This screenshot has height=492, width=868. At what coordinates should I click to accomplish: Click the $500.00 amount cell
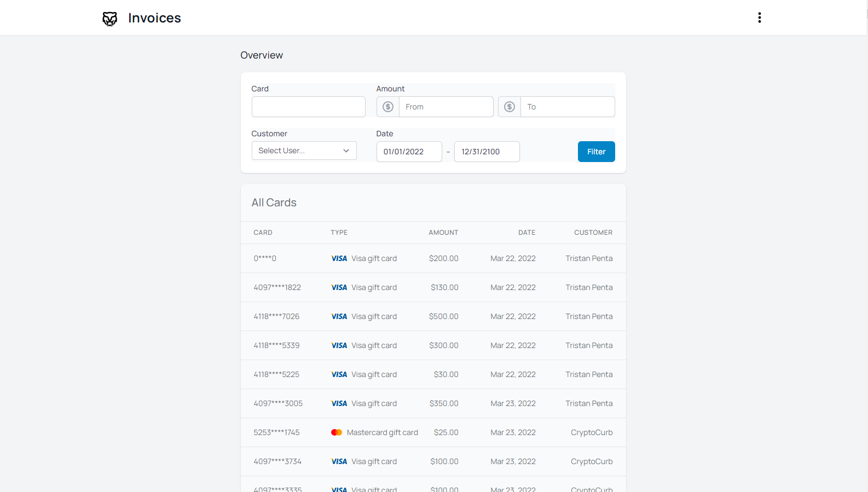(444, 316)
